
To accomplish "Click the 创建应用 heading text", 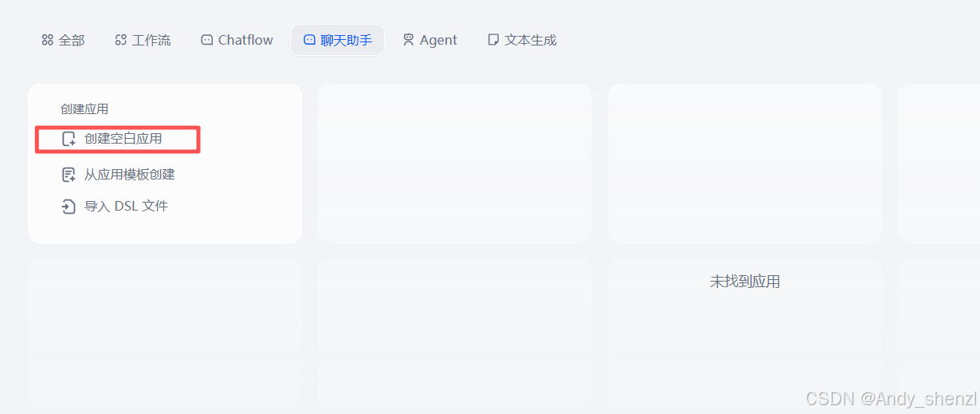I will pos(84,108).
